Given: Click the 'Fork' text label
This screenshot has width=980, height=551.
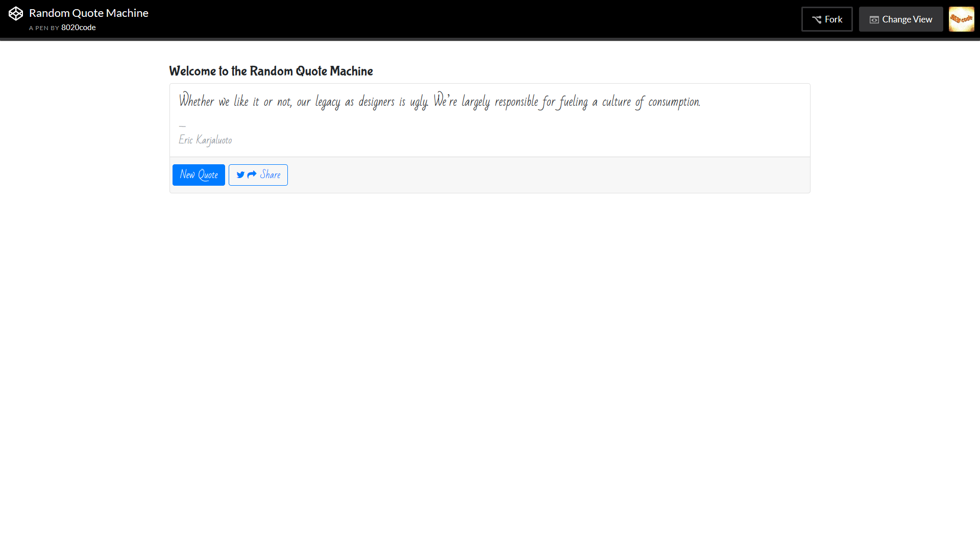Looking at the screenshot, I should [x=834, y=19].
